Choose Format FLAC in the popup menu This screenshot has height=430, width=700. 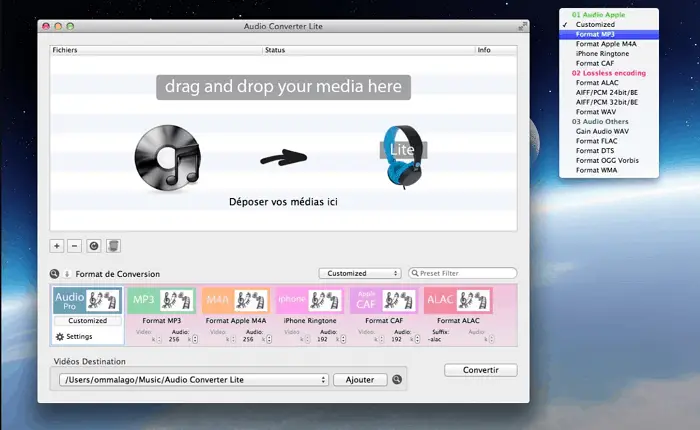tap(609, 141)
